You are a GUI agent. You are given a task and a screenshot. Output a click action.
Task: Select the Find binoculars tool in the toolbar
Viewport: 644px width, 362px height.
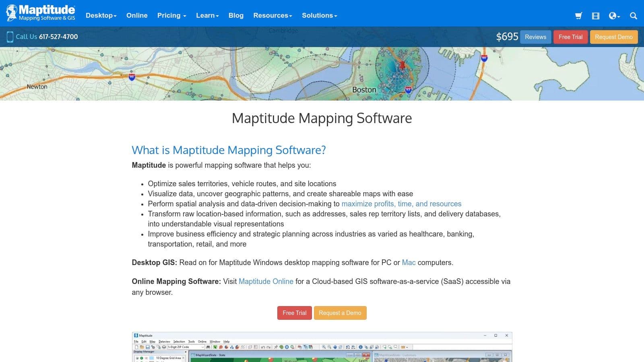pyautogui.click(x=208, y=347)
